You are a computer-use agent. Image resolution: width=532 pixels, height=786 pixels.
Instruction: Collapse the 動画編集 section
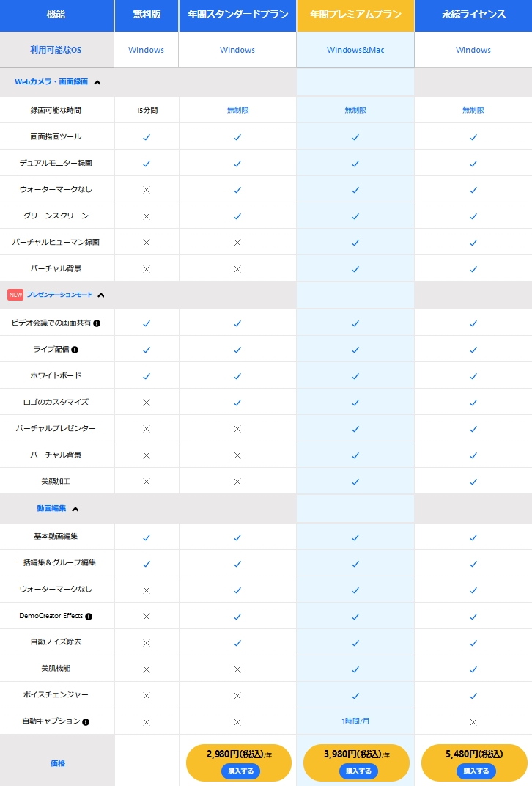(75, 509)
